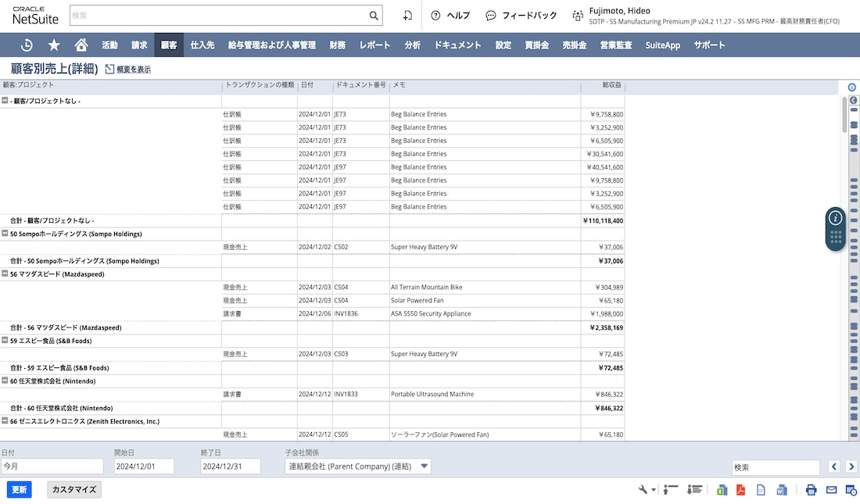Click the feedback speech bubble icon
Viewport: 860px width, 504px height.
click(491, 16)
